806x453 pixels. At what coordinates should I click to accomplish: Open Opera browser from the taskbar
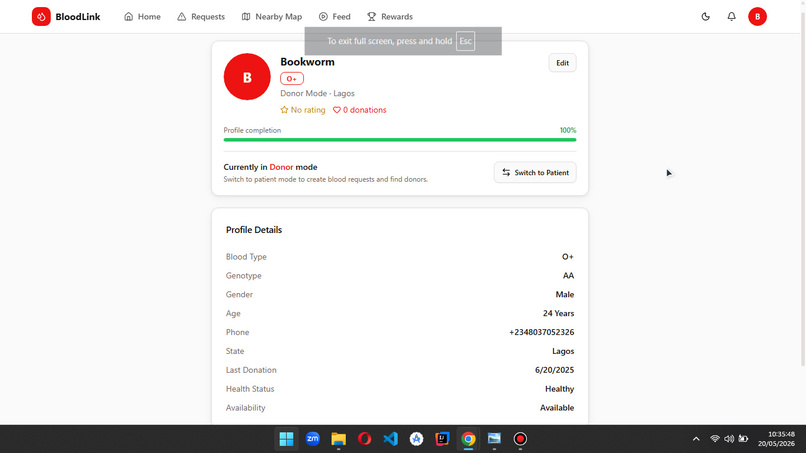[x=364, y=439]
